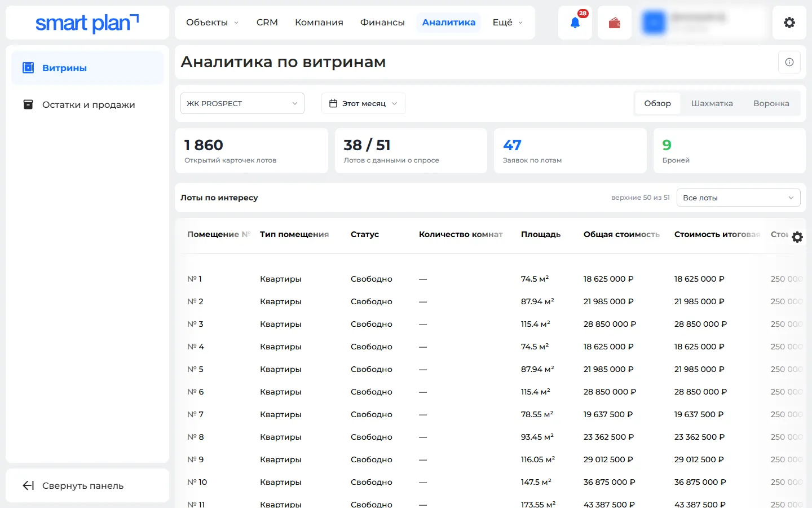Select lot row № 9
The image size is (812, 508).
coord(491,459)
